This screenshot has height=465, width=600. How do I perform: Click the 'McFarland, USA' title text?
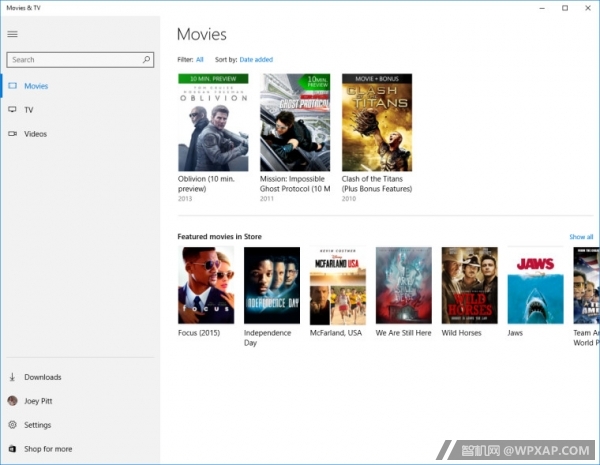(x=336, y=333)
